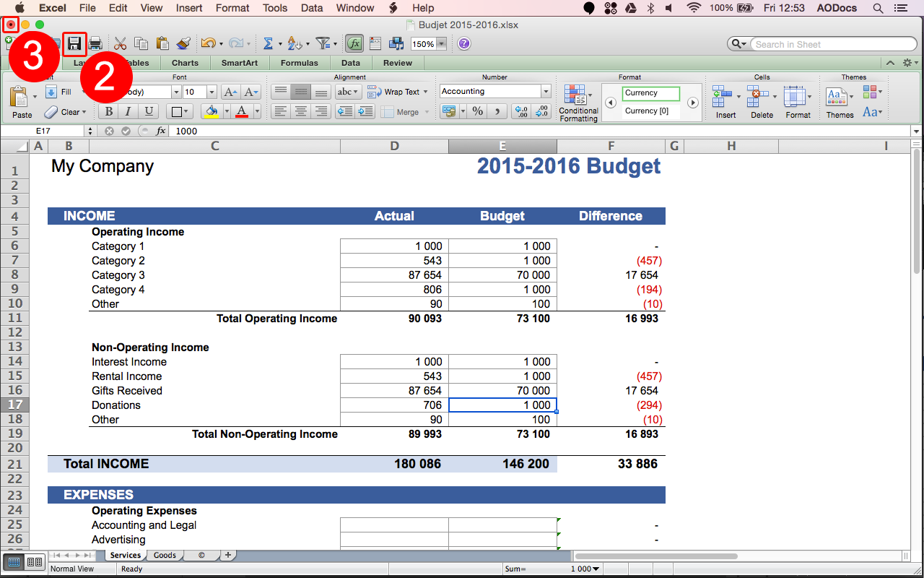
Task: Open the font color dropdown arrow
Action: 257,112
